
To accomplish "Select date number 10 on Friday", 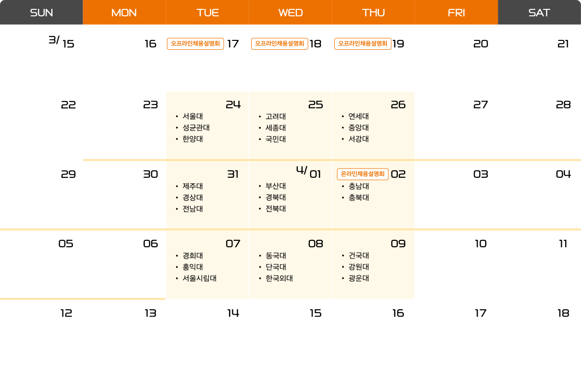I will click(x=481, y=244).
